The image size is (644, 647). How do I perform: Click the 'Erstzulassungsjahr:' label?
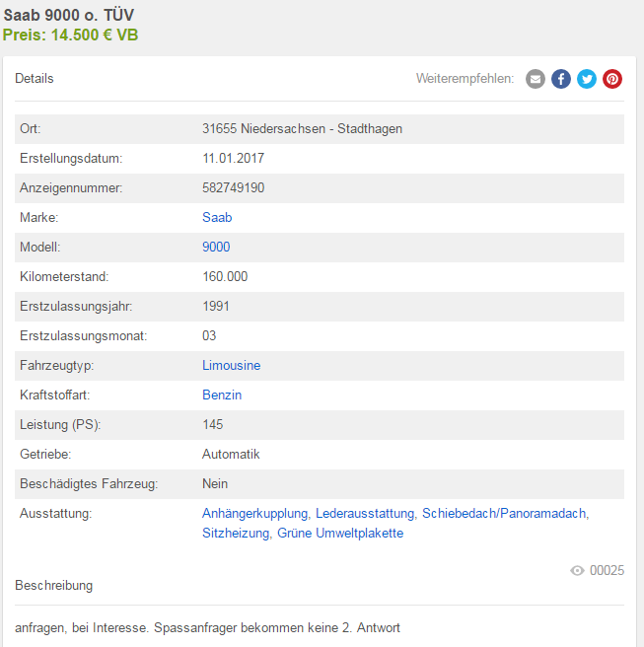click(76, 306)
